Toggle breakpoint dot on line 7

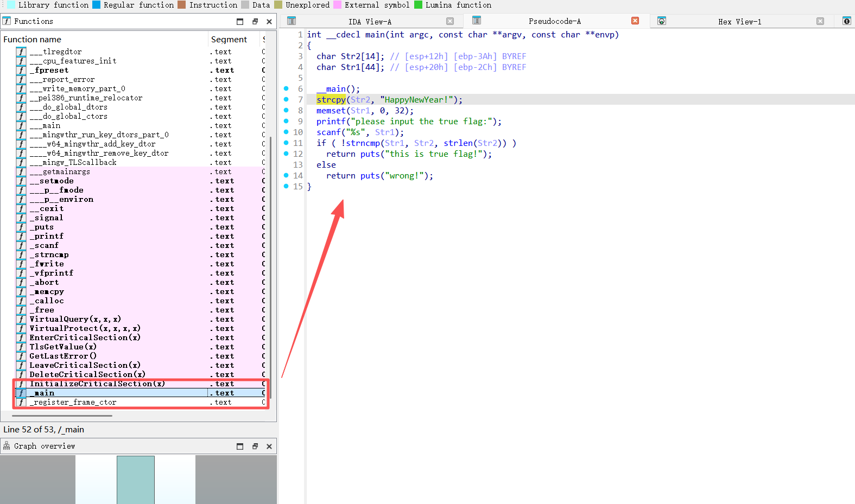click(x=286, y=99)
